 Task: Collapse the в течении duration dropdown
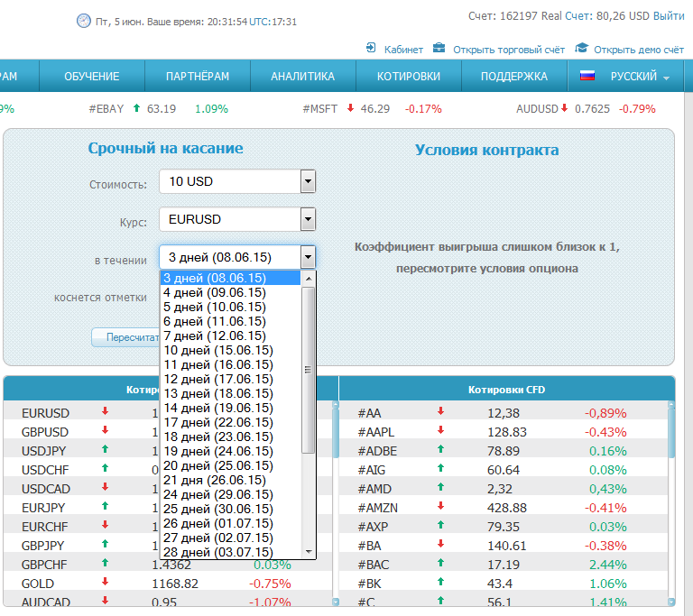pyautogui.click(x=308, y=257)
